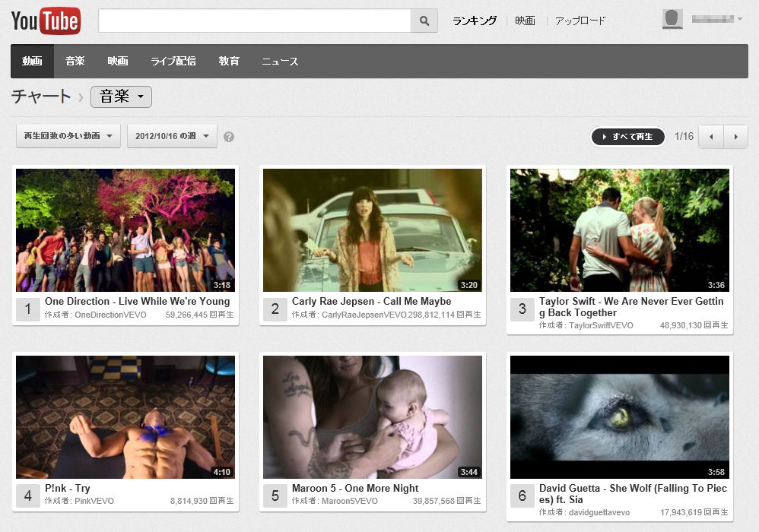Select the 映画 tab in gray bar
The width and height of the screenshot is (759, 532).
tap(118, 61)
